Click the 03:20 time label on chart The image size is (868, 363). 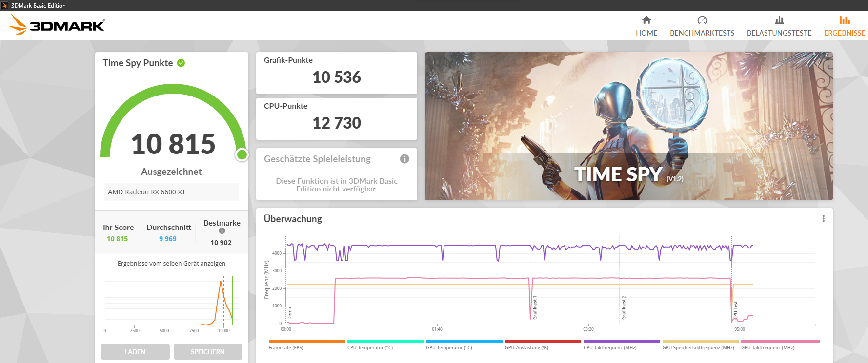coord(588,329)
